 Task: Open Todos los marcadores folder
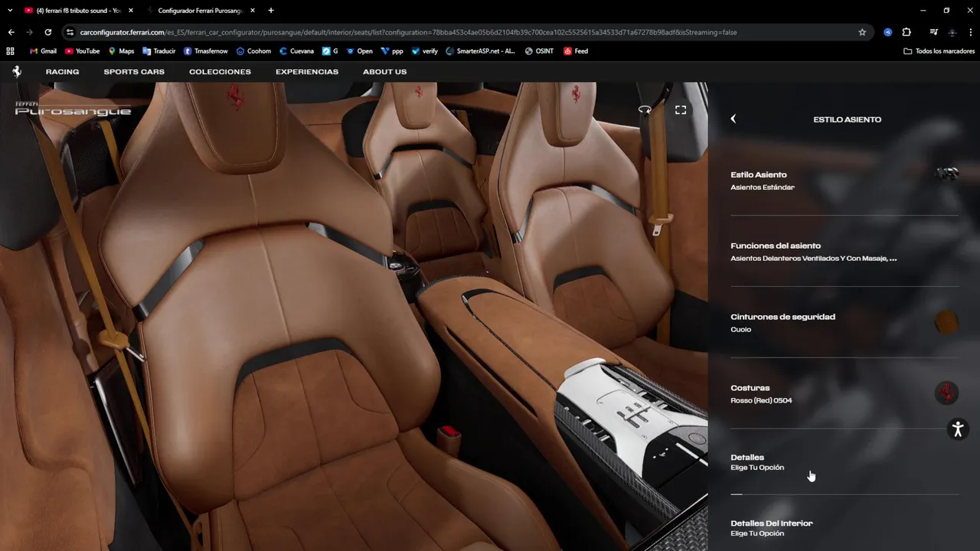939,51
